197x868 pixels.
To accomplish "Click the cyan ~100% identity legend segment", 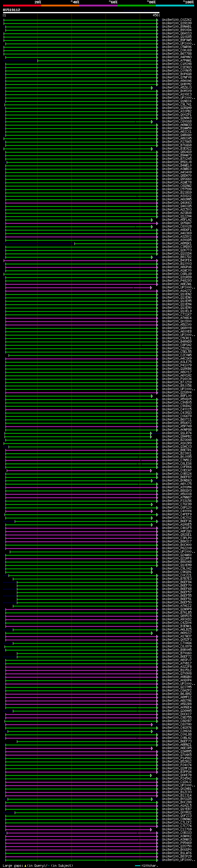I will coord(175,6).
